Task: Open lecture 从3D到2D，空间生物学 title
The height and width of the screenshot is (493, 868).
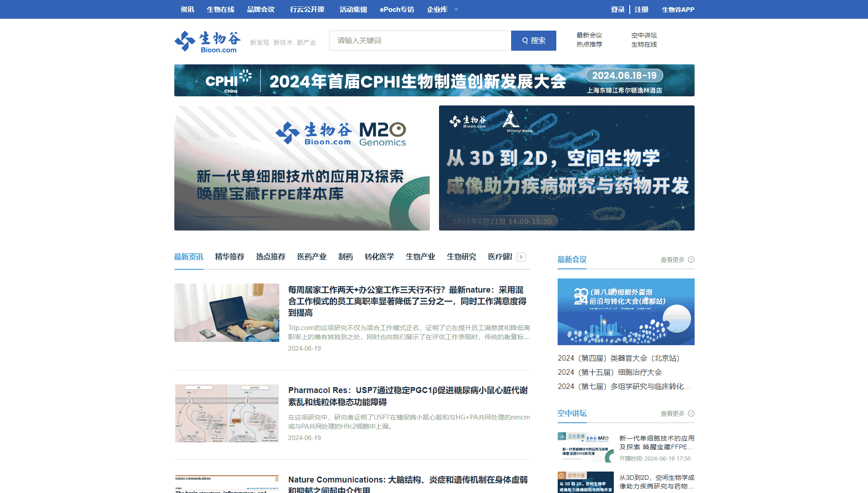Action: click(x=657, y=482)
